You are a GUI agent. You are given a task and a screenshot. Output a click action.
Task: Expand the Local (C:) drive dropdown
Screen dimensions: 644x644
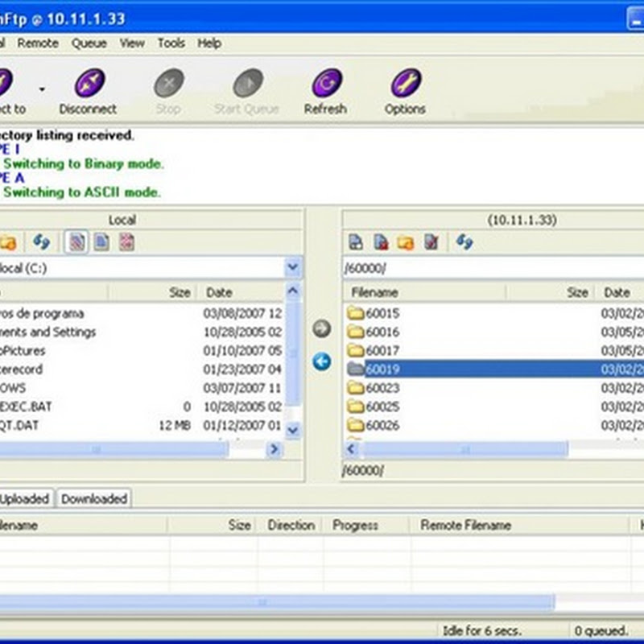pos(293,267)
